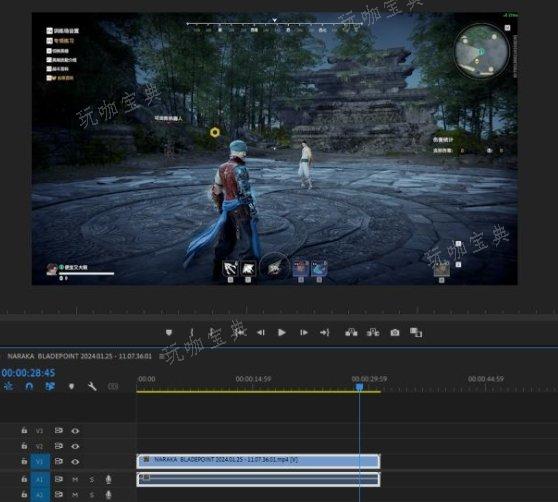This screenshot has width=558, height=502.
Task: Click the Mark In button
Action: 191,332
